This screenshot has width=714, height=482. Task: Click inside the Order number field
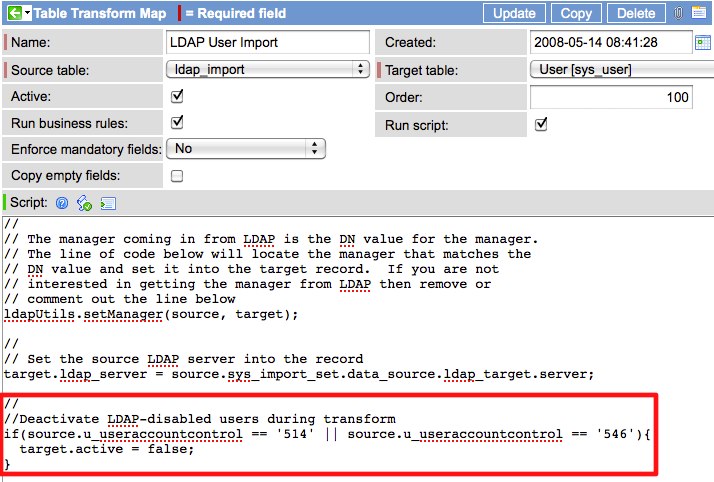[x=611, y=97]
